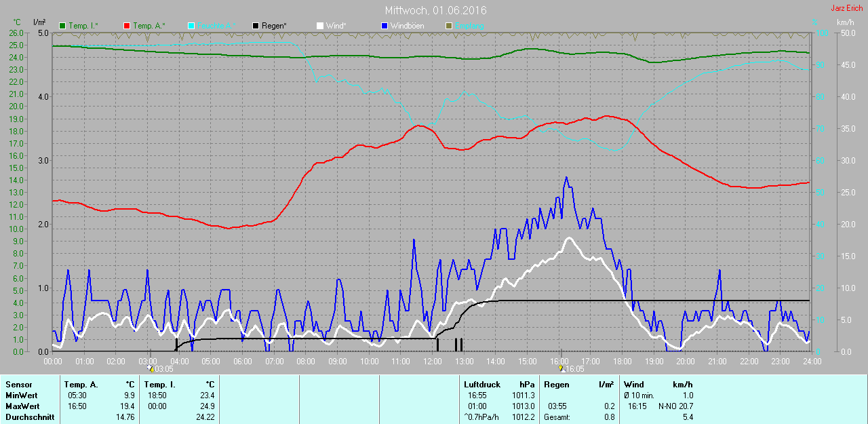The height and width of the screenshot is (424, 868).
Task: Click the '12:00' time axis label
Action: 432,362
